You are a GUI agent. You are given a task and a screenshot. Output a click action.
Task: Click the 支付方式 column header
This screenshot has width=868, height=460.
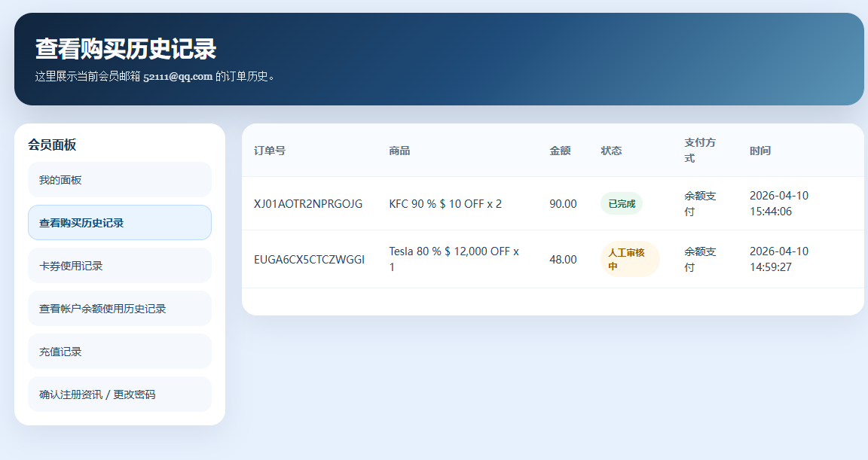click(699, 151)
